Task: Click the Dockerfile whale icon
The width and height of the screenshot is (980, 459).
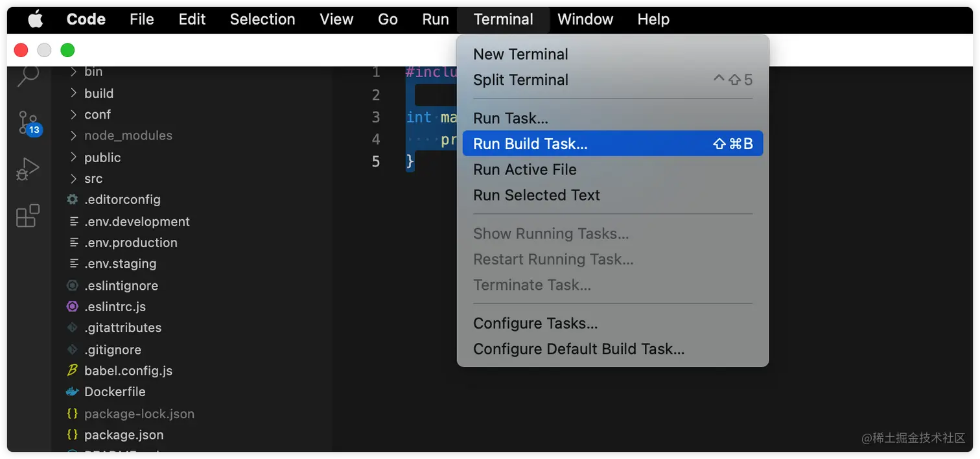Action: 73,392
